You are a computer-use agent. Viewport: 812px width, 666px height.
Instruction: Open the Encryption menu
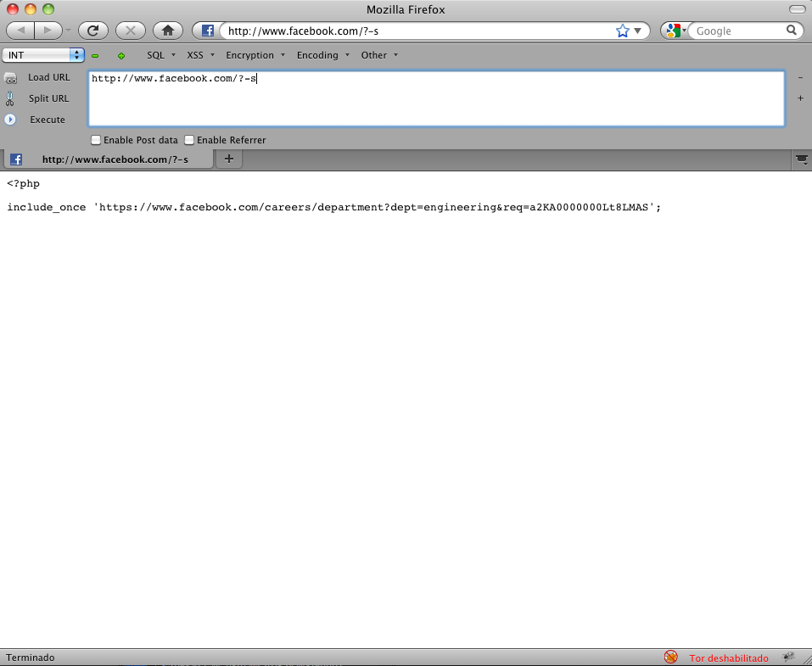click(255, 55)
